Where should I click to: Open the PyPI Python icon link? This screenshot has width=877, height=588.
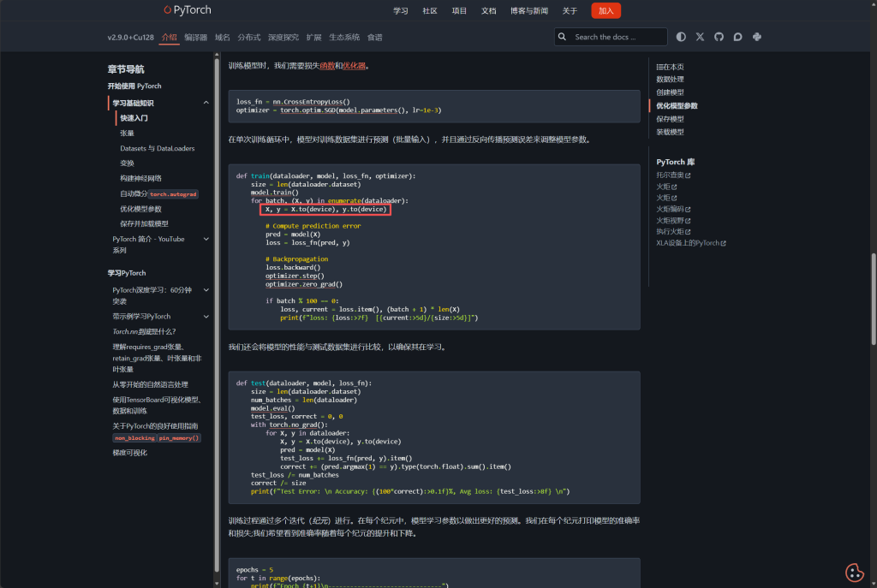[x=757, y=37]
